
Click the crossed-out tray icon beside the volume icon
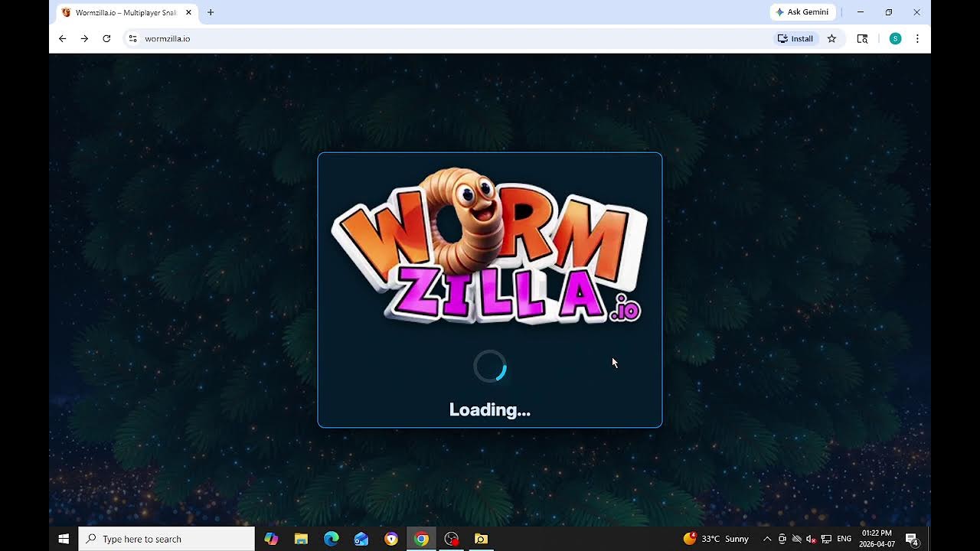(x=796, y=539)
